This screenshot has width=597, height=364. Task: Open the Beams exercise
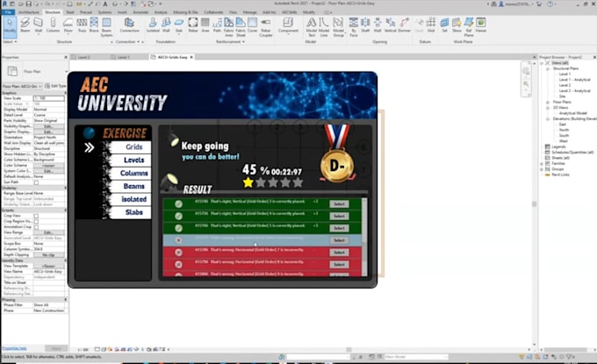click(130, 186)
